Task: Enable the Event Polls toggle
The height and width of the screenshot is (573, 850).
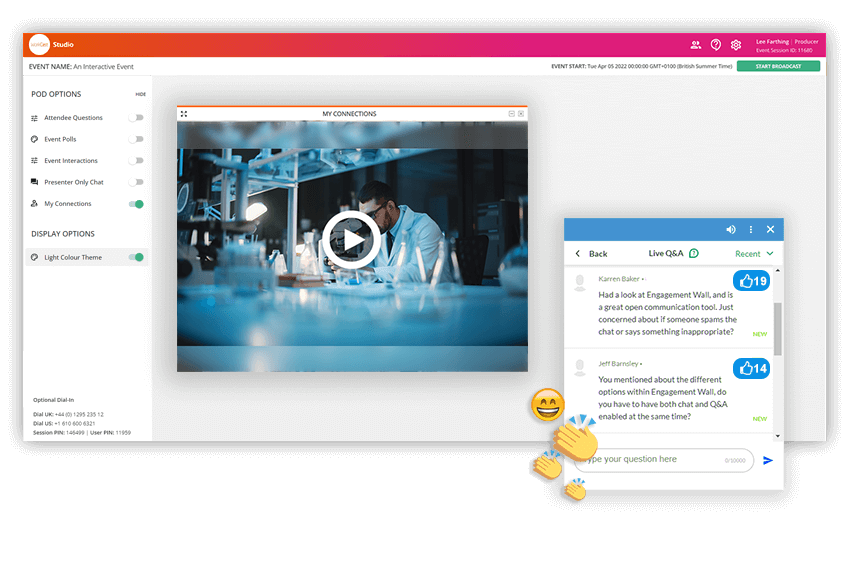Action: [x=136, y=139]
